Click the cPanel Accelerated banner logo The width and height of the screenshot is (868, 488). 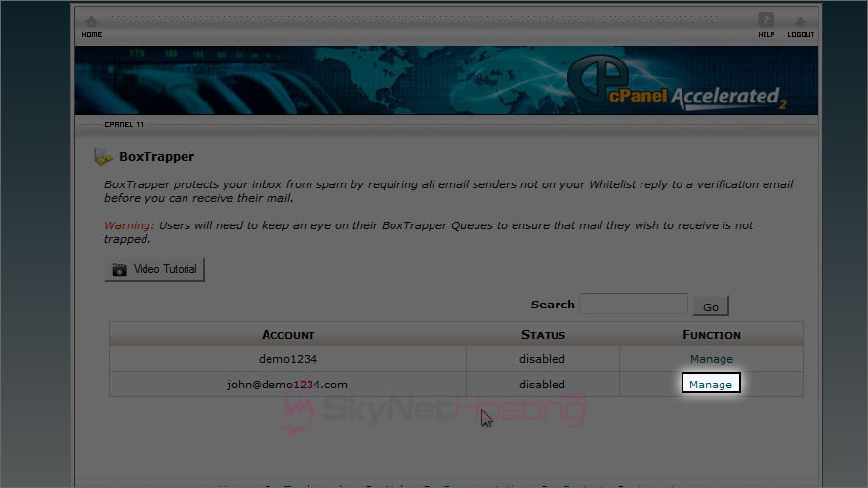pos(677,82)
